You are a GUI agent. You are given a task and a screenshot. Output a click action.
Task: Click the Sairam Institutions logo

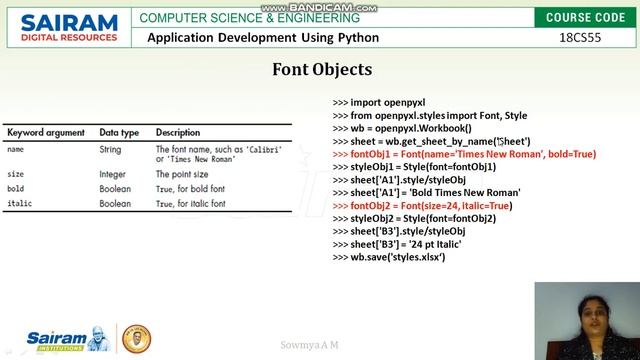[x=68, y=339]
